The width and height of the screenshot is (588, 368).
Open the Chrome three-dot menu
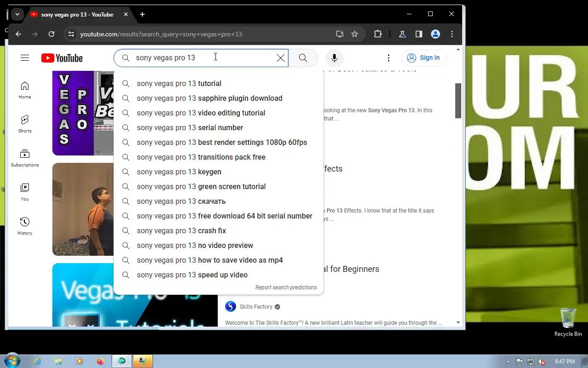click(452, 34)
